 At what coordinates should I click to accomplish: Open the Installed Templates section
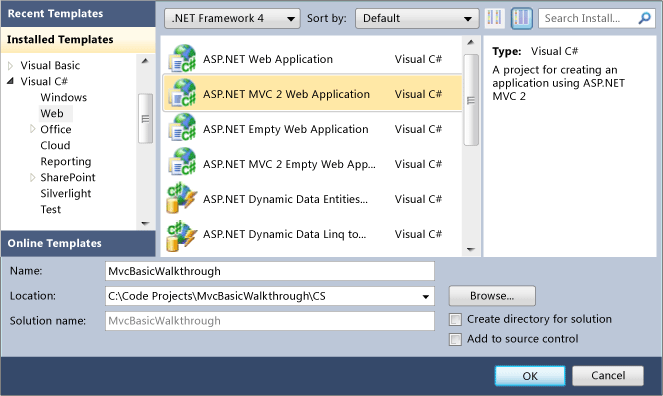78,40
